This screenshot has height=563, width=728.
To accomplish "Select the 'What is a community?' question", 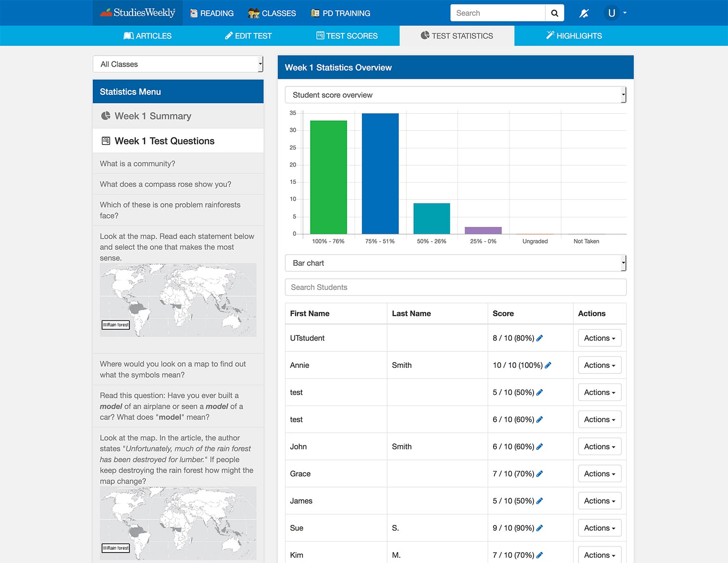I will pyautogui.click(x=137, y=164).
